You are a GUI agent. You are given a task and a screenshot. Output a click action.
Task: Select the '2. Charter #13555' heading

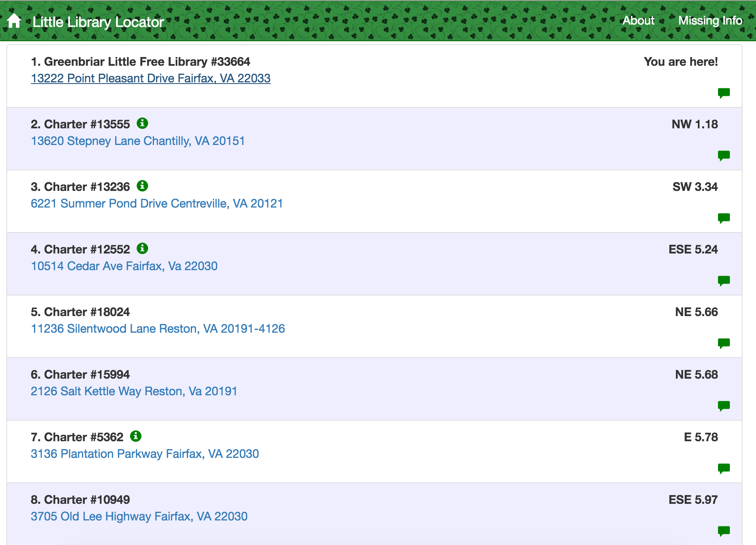[x=80, y=124]
